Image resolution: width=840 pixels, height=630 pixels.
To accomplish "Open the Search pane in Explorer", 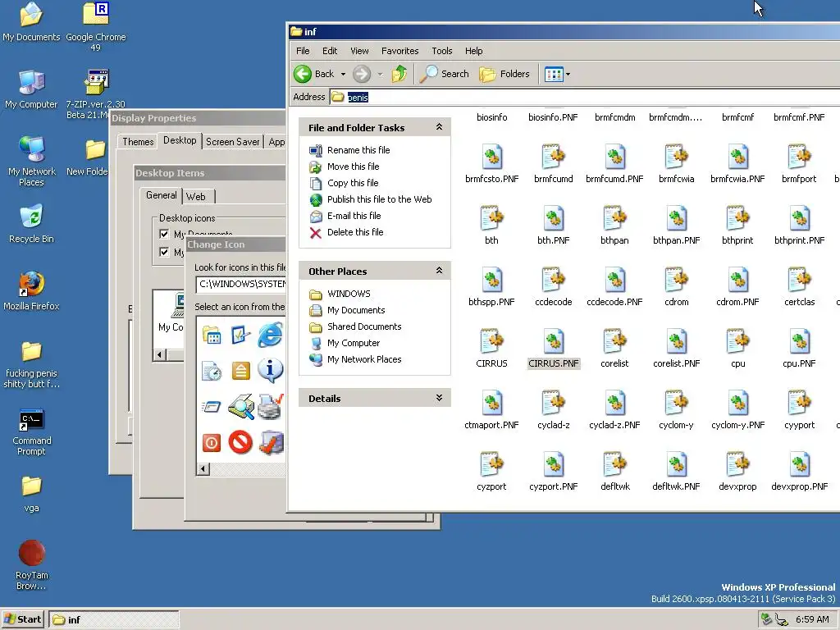I will click(x=444, y=74).
